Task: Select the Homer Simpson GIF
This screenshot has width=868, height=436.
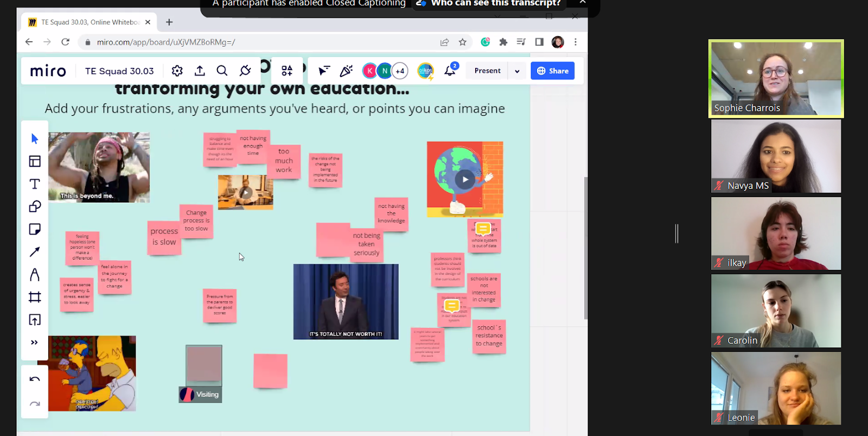Action: [92, 374]
